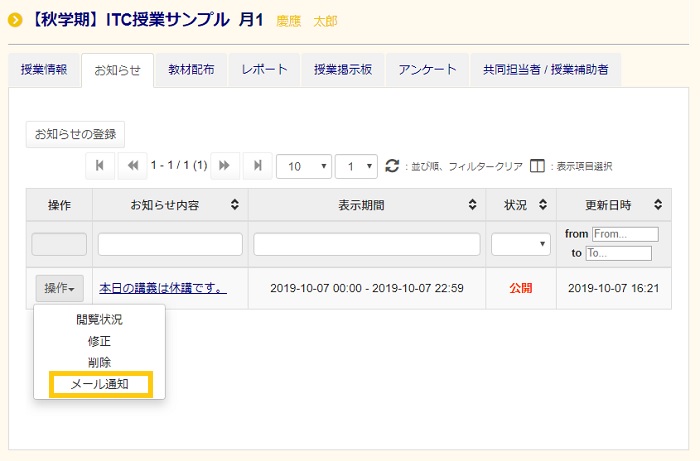Open column display selection icon
The image size is (700, 461).
click(537, 166)
